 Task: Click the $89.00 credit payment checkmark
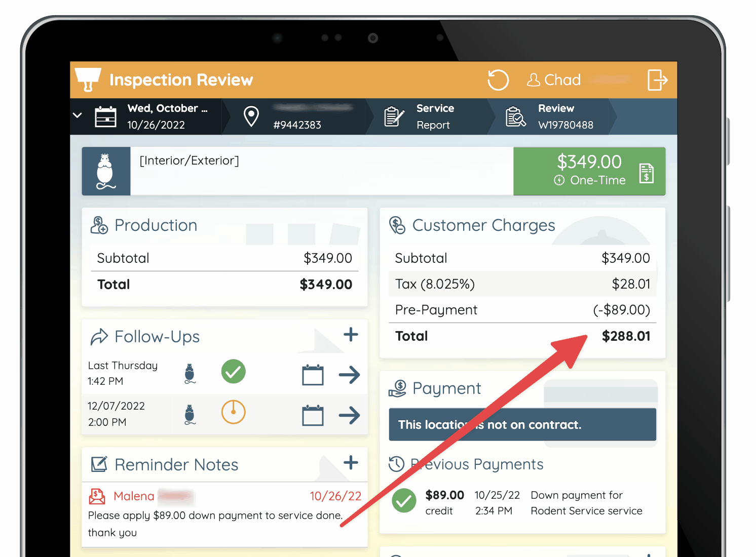404,501
